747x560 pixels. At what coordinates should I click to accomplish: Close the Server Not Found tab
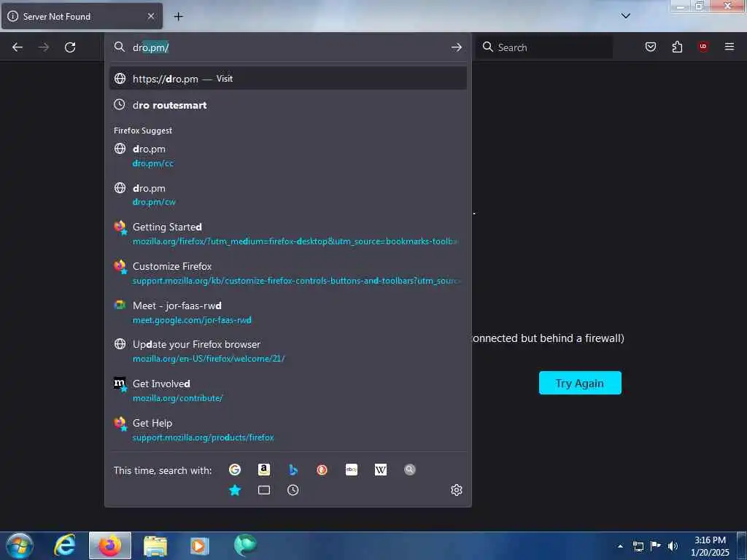coord(151,16)
